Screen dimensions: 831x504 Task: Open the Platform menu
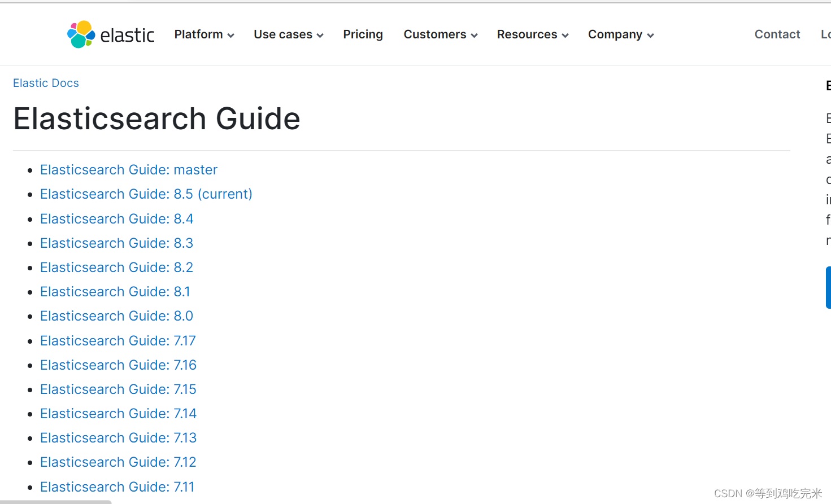[204, 34]
